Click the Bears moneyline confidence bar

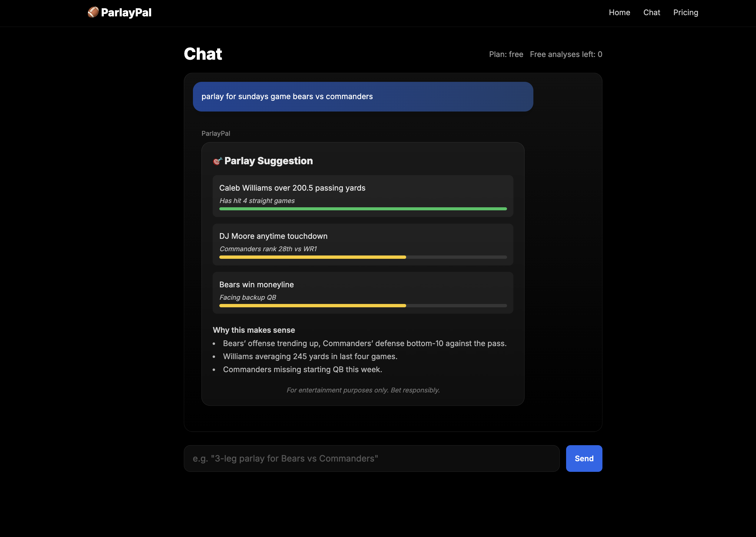[x=312, y=305]
